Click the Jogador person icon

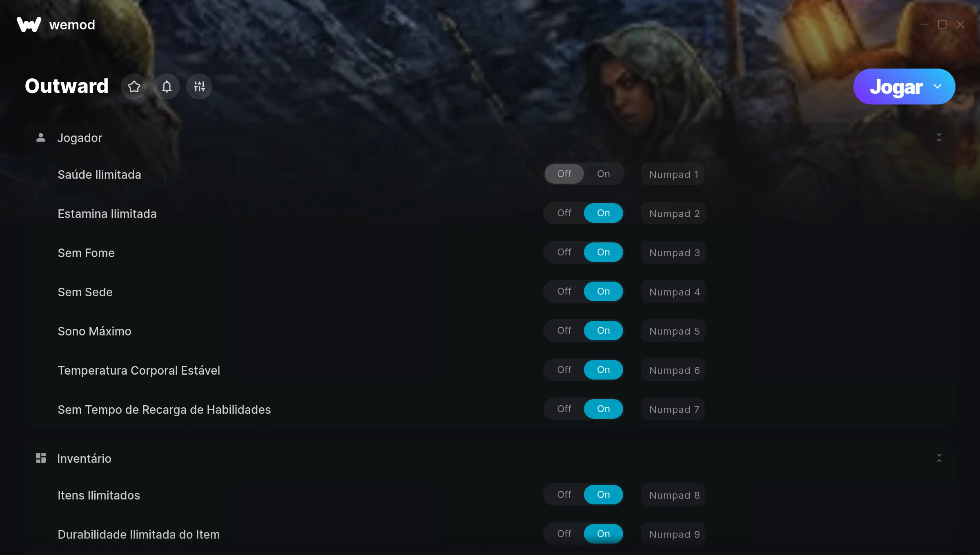pyautogui.click(x=41, y=138)
